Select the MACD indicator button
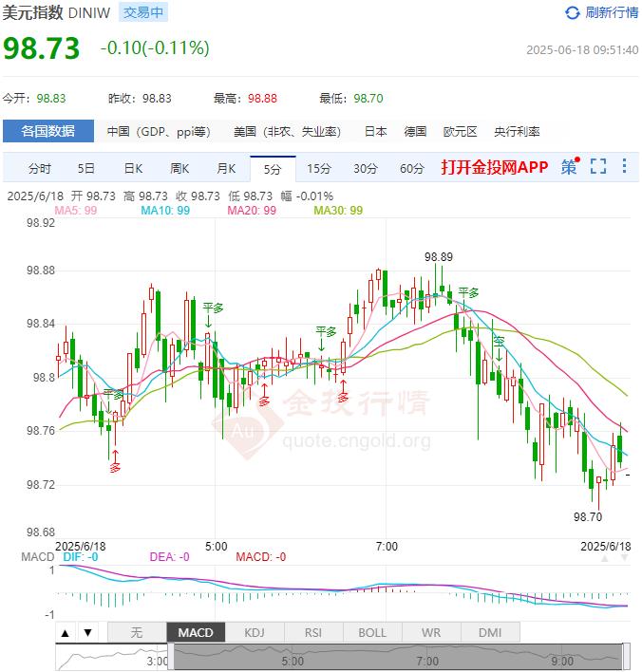The image size is (642, 672). click(196, 632)
